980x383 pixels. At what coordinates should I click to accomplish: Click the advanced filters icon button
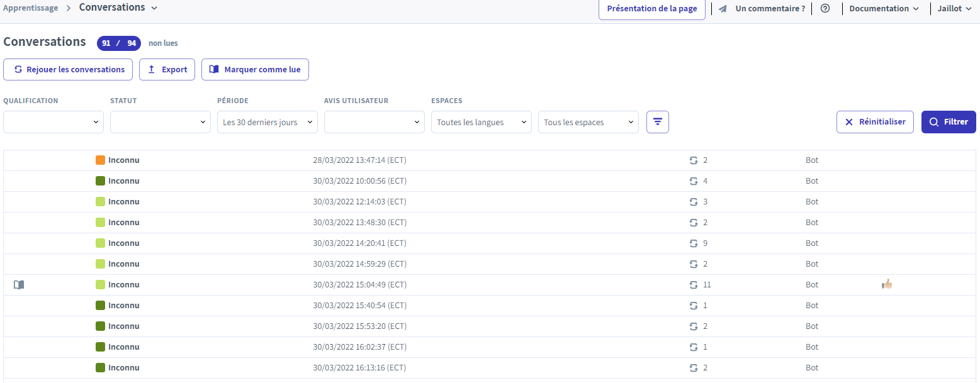click(657, 122)
